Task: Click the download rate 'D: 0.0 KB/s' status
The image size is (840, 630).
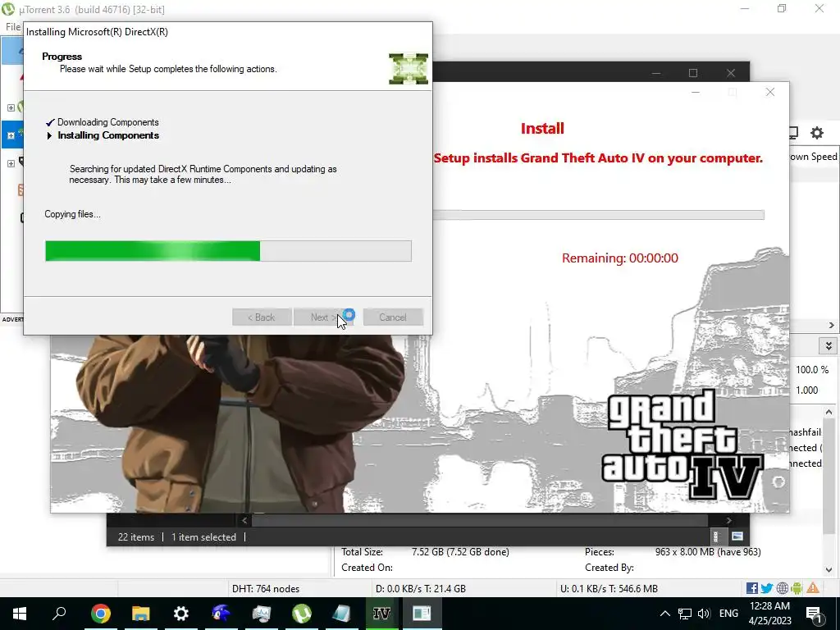Action: click(421, 588)
